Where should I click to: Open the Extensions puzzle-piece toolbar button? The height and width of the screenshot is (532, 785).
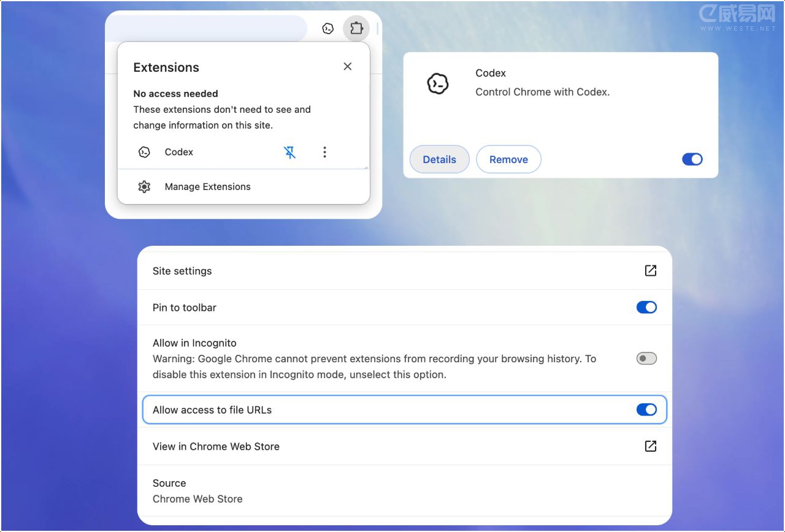356,28
